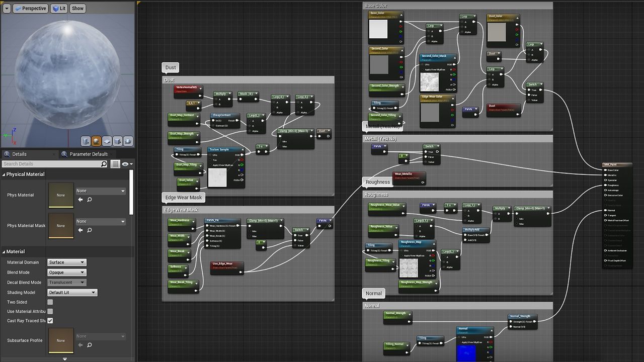Click the Second_Color_Mask texture thumbnail

pos(430,82)
